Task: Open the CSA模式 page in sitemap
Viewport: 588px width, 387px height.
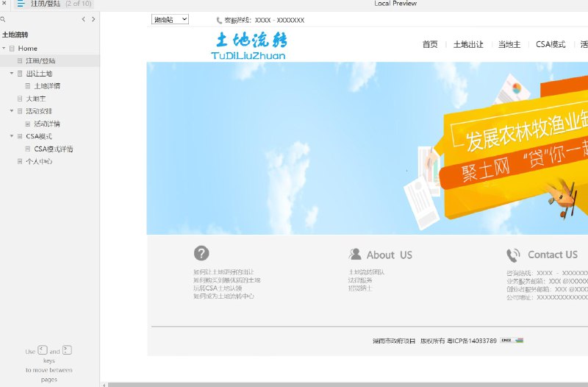Action: click(39, 136)
